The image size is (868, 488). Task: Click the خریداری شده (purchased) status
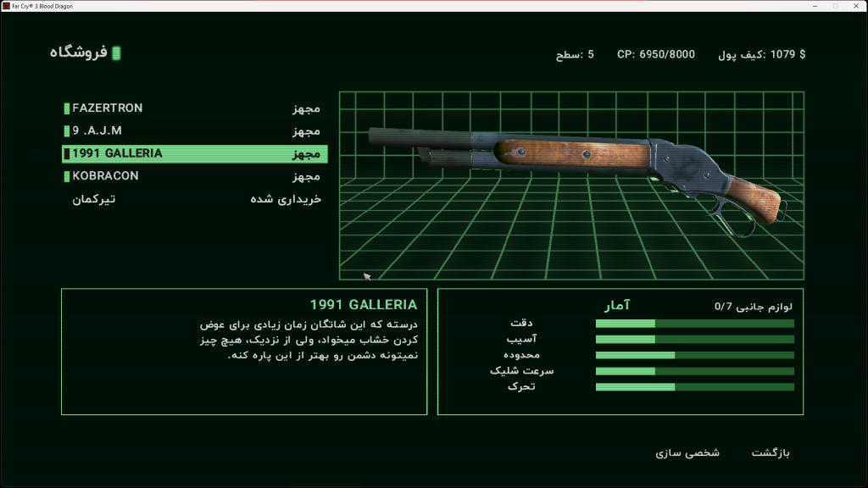click(286, 198)
